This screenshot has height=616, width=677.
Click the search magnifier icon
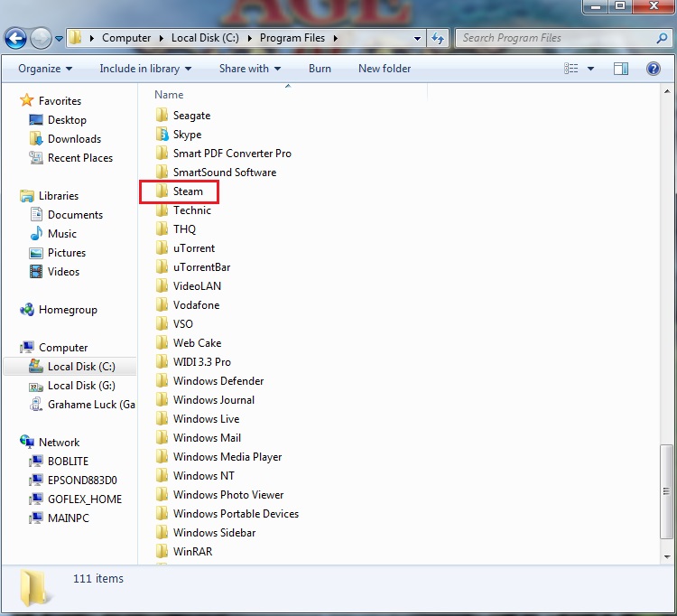(x=662, y=39)
